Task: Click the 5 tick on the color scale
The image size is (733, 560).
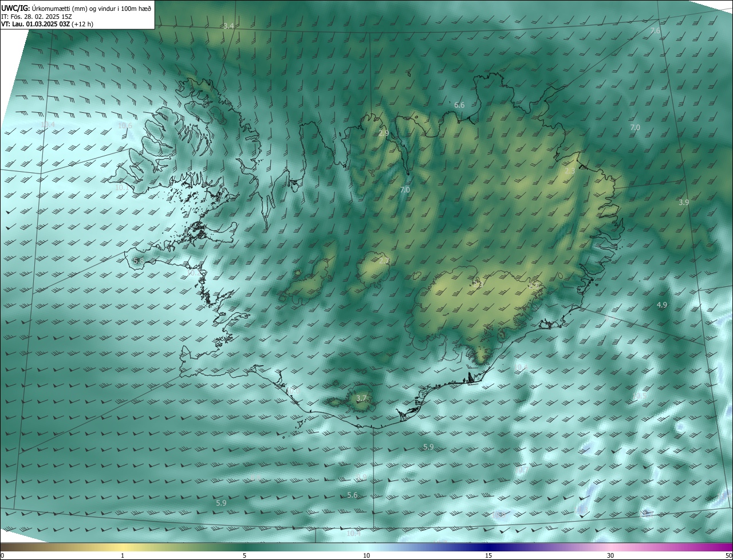Action: point(245,556)
